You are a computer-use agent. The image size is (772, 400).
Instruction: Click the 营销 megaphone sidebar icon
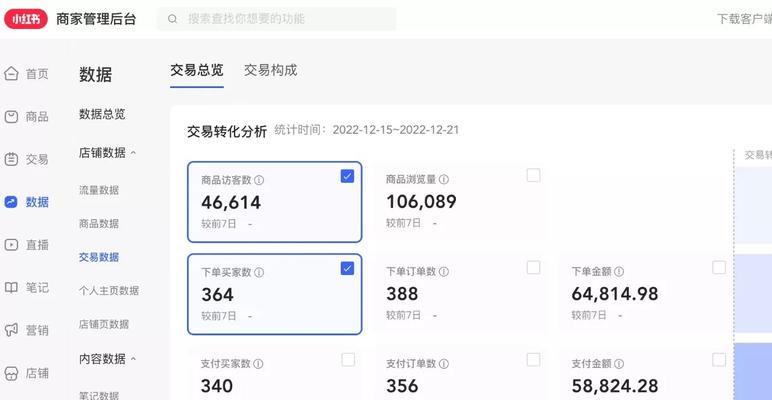[11, 330]
